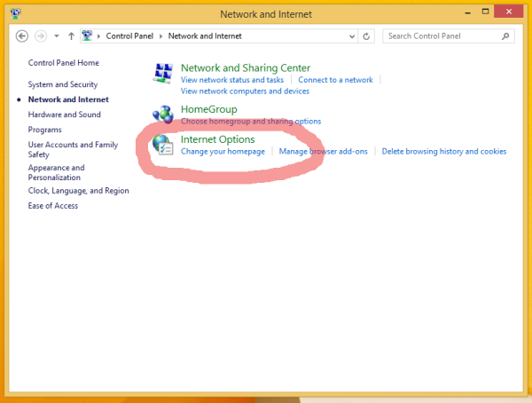Click the HomeGroup spheres icon

tap(163, 115)
